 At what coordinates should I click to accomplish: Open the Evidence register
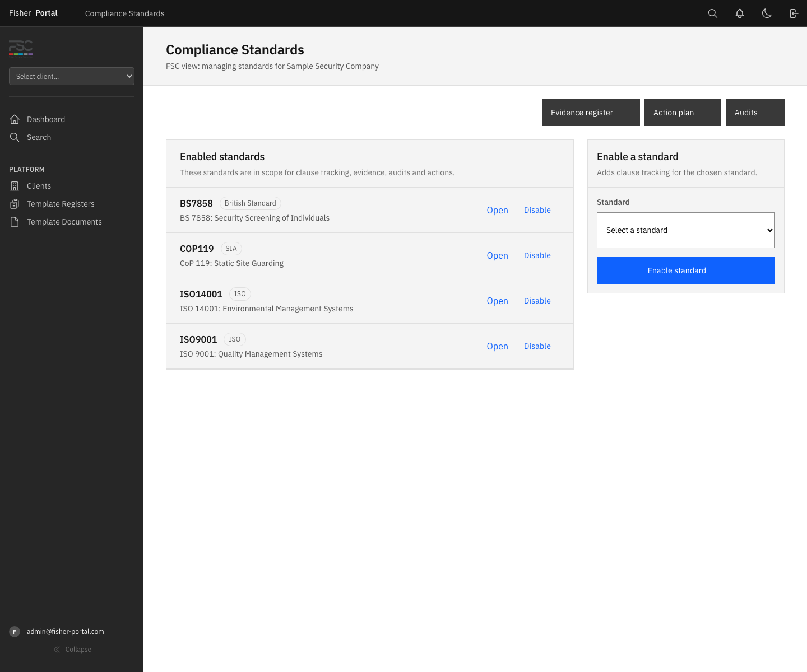tap(590, 113)
